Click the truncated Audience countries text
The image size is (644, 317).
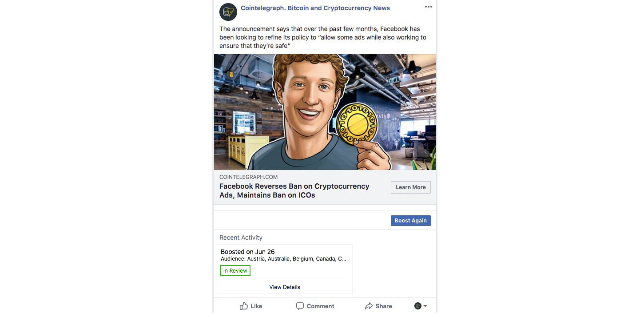click(283, 259)
